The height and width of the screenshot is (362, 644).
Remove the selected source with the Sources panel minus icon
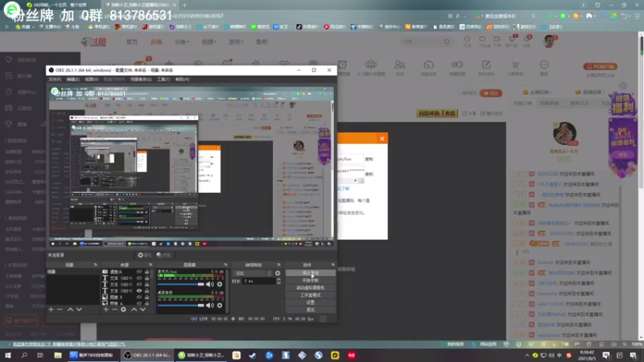click(x=114, y=310)
